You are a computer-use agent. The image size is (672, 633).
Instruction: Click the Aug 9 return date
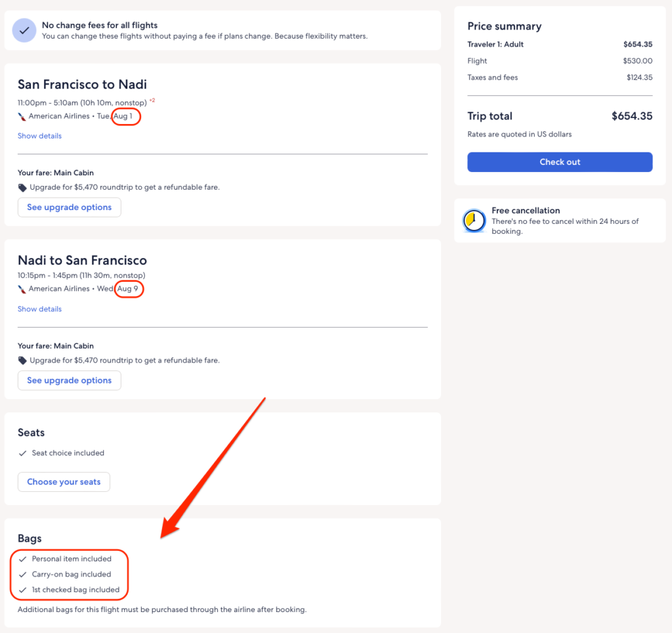(x=127, y=289)
